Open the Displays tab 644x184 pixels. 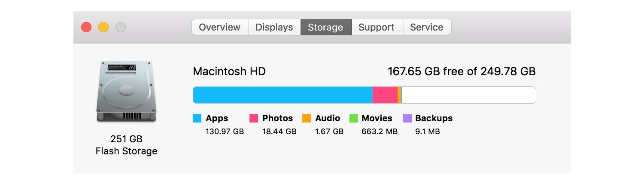pos(274,27)
